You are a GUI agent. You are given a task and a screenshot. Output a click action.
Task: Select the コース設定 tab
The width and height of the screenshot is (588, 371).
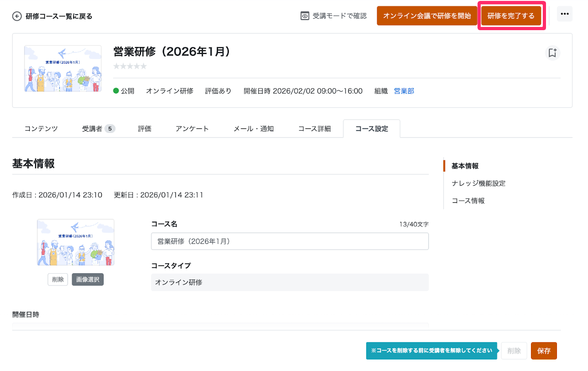pos(372,129)
